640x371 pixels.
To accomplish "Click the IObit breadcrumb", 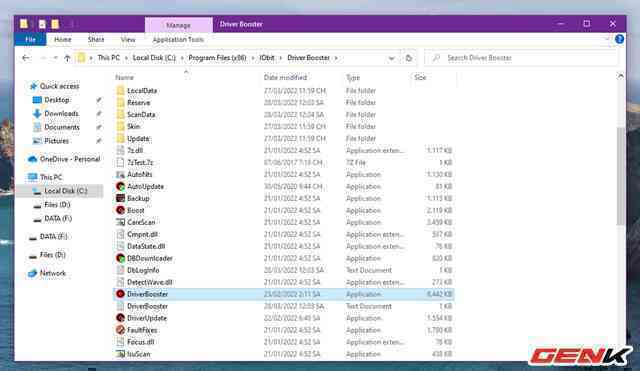I will point(267,58).
